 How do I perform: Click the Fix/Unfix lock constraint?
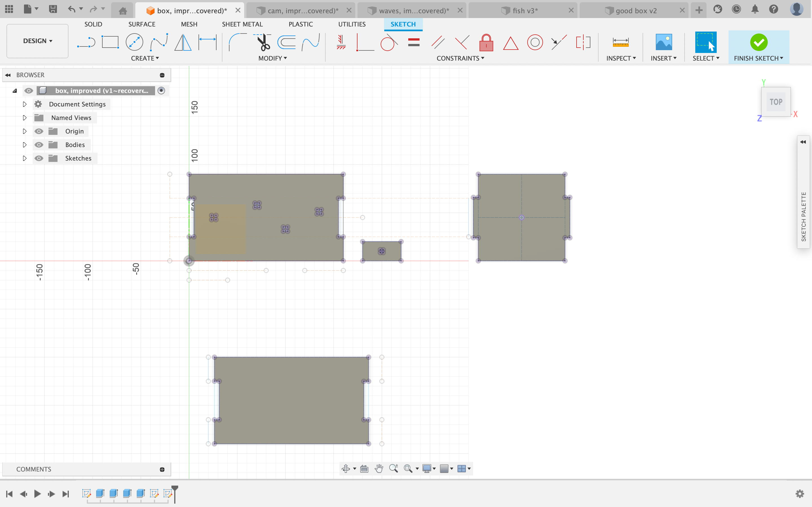pos(486,43)
